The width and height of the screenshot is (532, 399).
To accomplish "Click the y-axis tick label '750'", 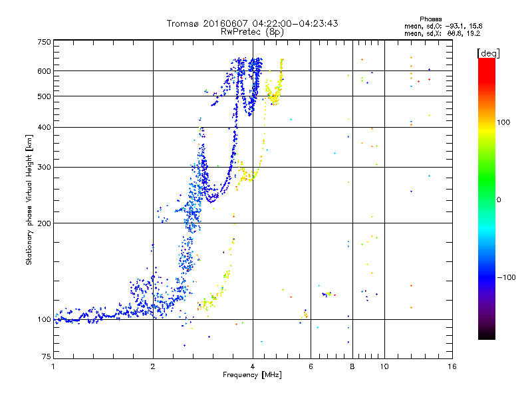I will [45, 42].
